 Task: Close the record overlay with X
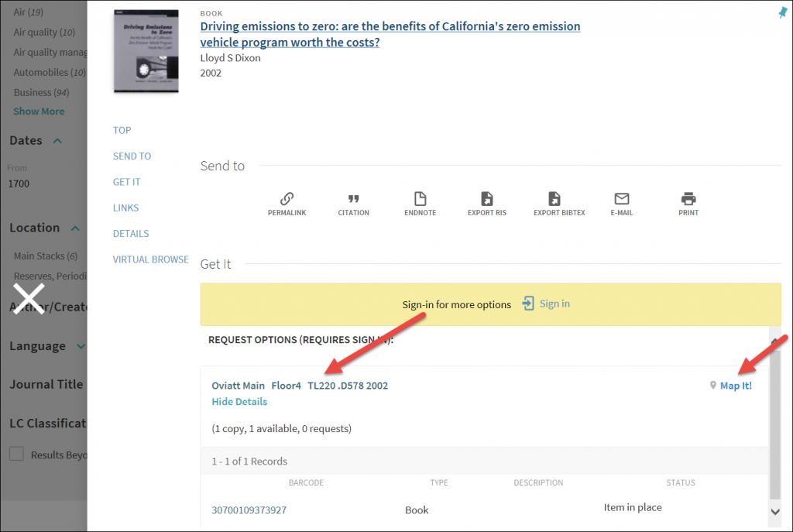point(30,299)
